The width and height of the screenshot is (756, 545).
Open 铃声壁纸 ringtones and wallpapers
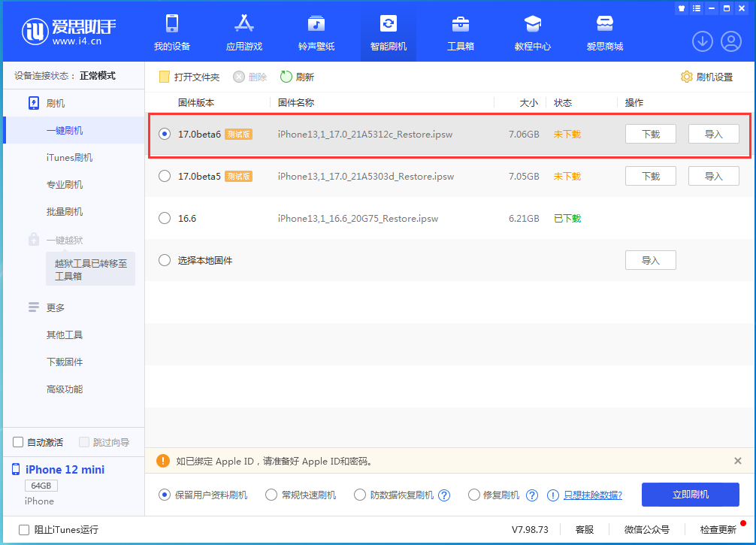pos(316,32)
